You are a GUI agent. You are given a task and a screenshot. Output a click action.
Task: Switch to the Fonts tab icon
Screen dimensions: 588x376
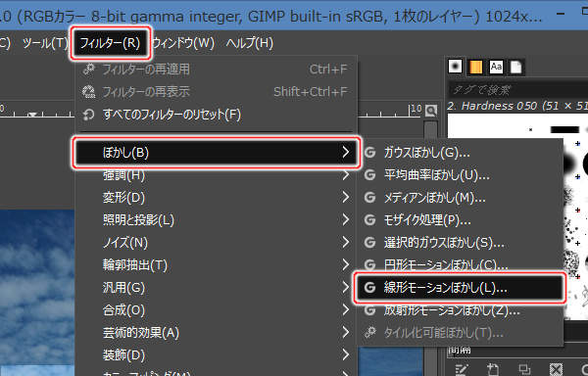496,67
